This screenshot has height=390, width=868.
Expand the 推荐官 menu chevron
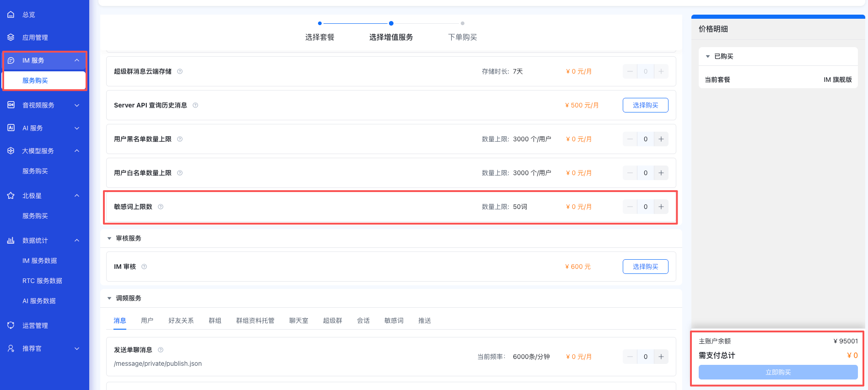(x=77, y=348)
